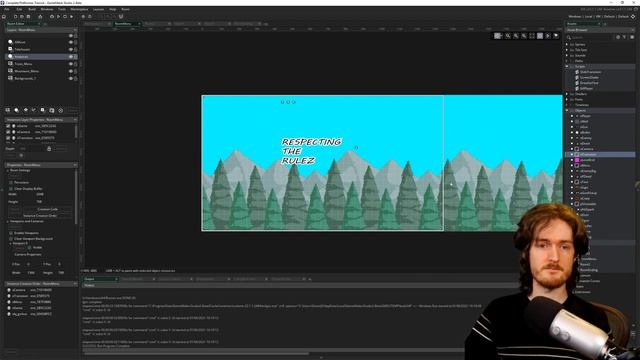Toggle Clear Viewport Background checkbox
640x360 pixels.
[11, 238]
